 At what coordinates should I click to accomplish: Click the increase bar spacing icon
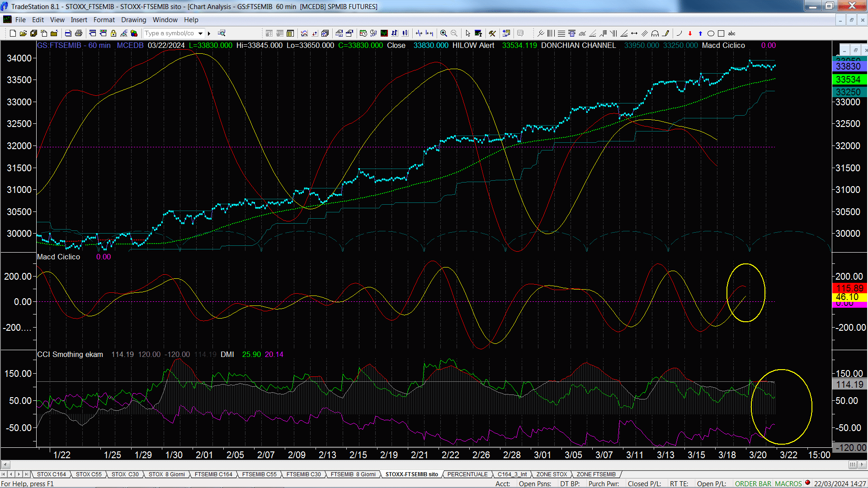coord(429,33)
